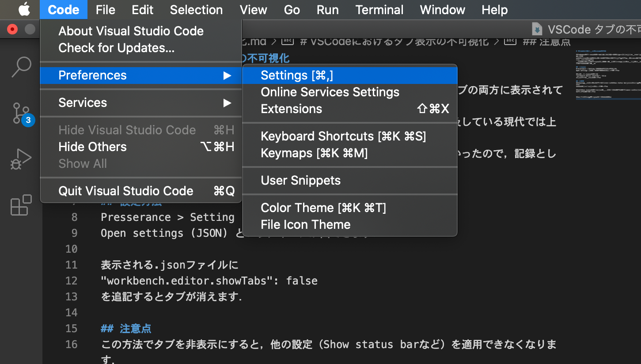Click the "## 注意点" breadcrumb segment
The height and width of the screenshot is (364, 641).
[x=547, y=42]
